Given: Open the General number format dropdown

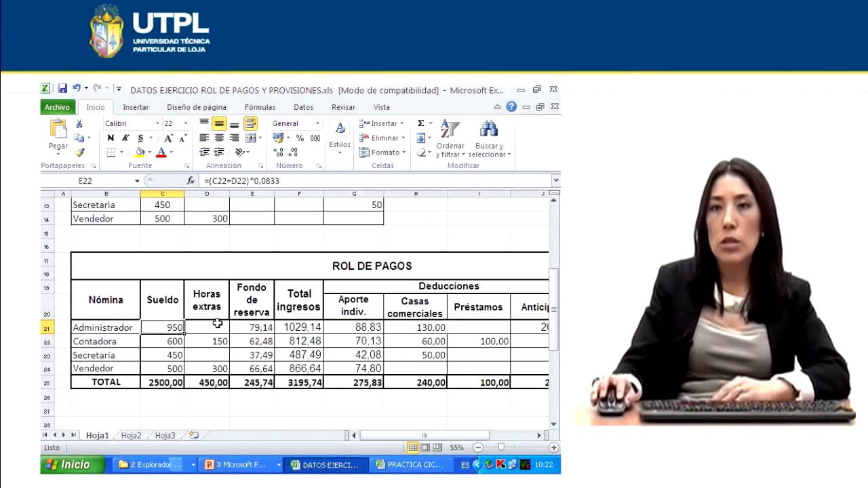Looking at the screenshot, I should point(317,123).
